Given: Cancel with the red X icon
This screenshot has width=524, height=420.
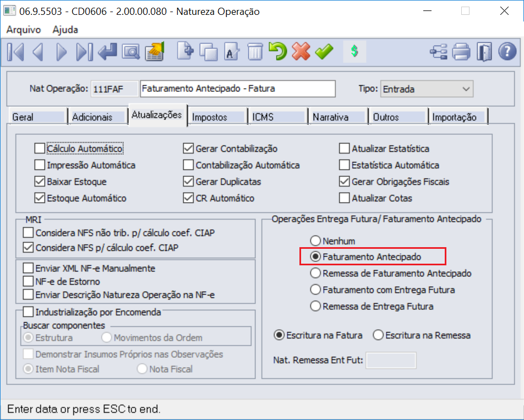Looking at the screenshot, I should click(x=301, y=51).
